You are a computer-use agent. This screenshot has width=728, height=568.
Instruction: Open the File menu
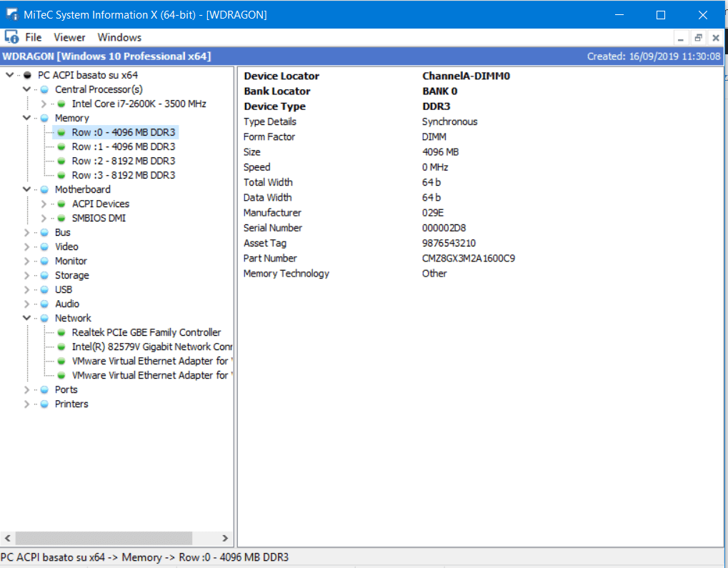click(33, 37)
